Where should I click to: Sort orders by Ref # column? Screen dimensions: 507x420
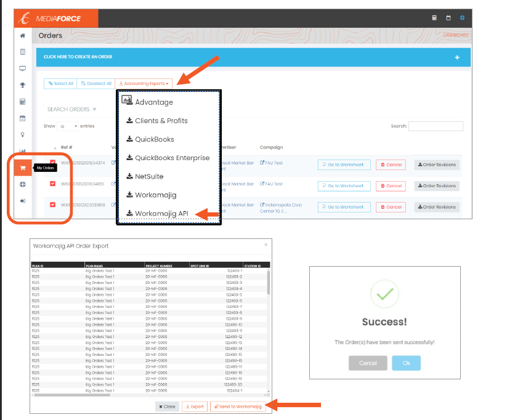click(67, 147)
